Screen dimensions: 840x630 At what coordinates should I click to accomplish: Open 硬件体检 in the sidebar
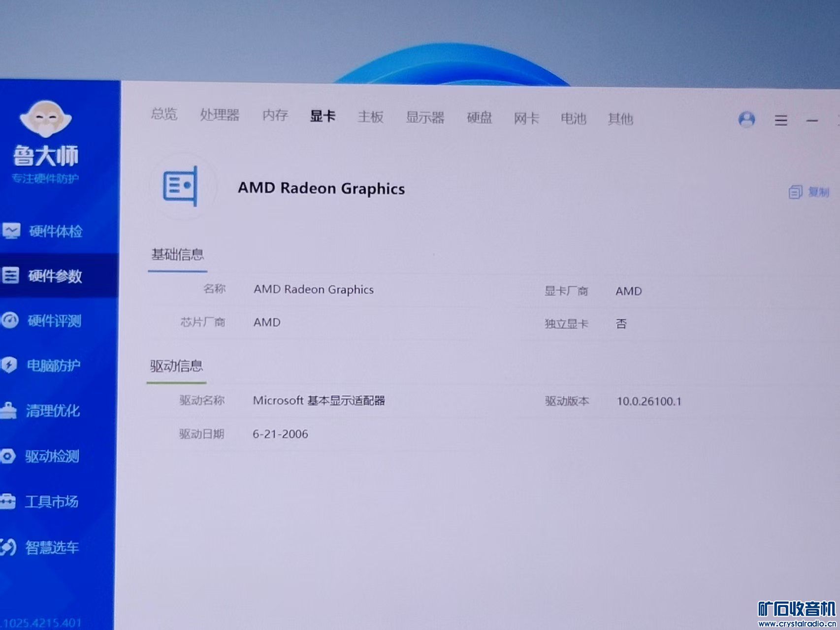tap(56, 231)
